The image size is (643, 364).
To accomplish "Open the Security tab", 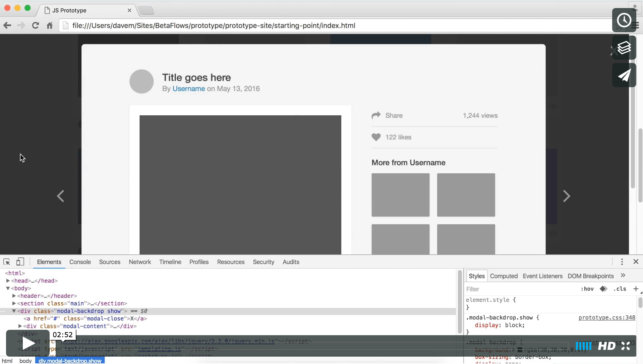I will pyautogui.click(x=264, y=262).
